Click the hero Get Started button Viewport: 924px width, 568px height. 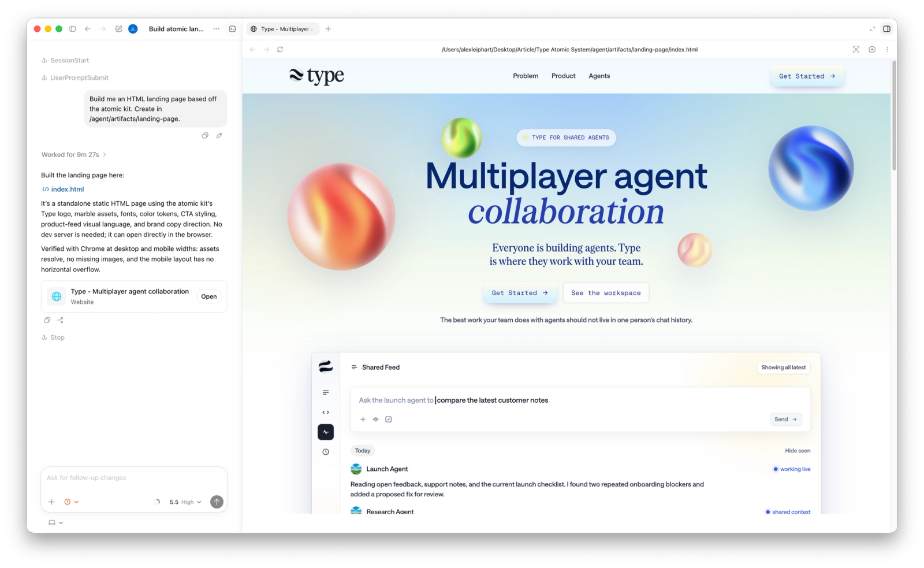coord(520,293)
